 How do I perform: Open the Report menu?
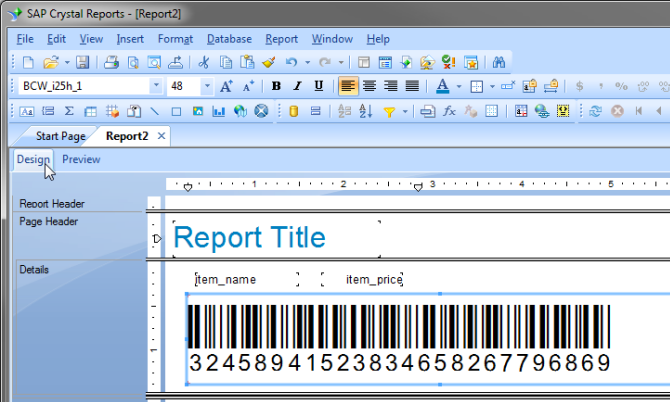pos(281,39)
